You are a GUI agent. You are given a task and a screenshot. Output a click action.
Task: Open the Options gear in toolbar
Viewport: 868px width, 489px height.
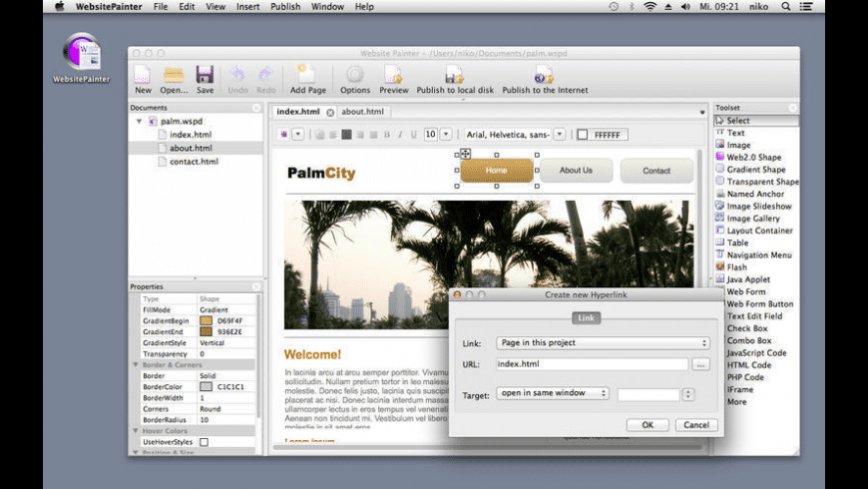point(355,75)
